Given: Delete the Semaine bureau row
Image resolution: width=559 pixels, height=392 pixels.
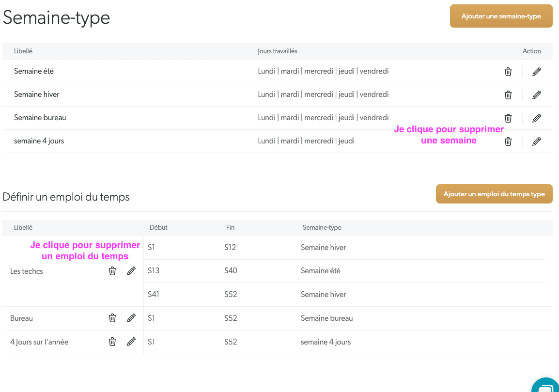Looking at the screenshot, I should 508,118.
